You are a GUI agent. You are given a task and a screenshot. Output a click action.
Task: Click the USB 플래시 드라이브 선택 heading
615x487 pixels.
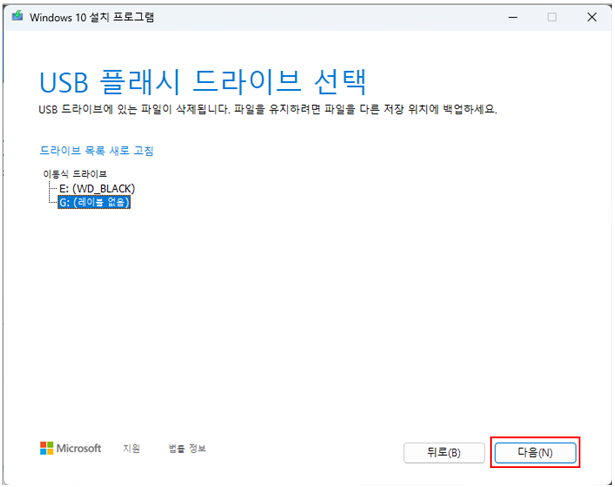[203, 82]
